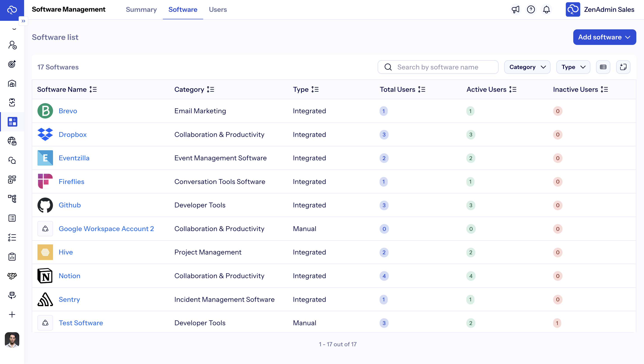Screen dimensions: 644x364
Task: Click the Add software button
Action: [605, 37]
